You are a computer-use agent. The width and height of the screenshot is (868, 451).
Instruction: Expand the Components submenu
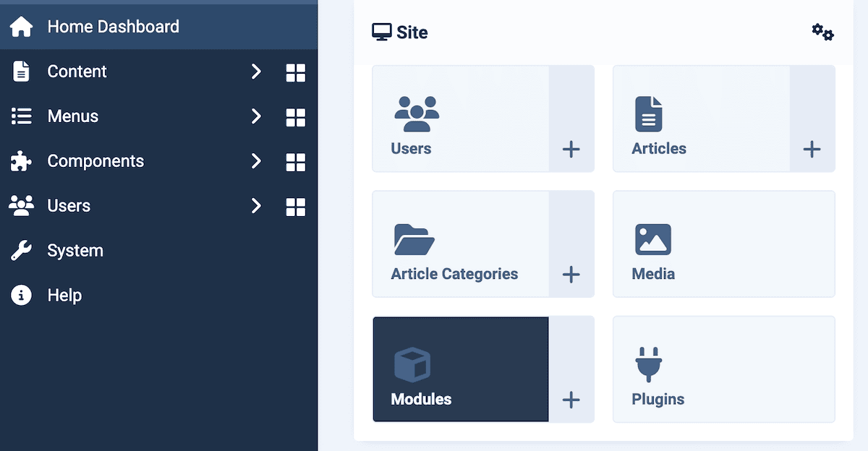(x=257, y=161)
